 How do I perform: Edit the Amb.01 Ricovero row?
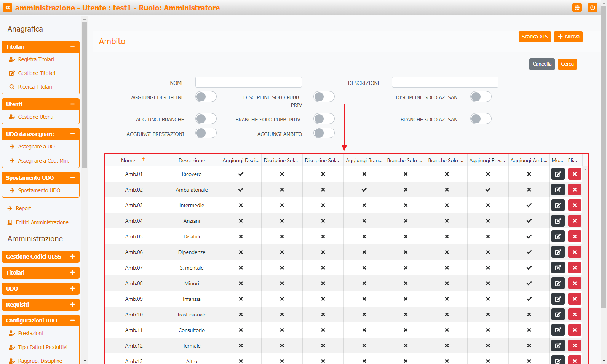coord(558,174)
